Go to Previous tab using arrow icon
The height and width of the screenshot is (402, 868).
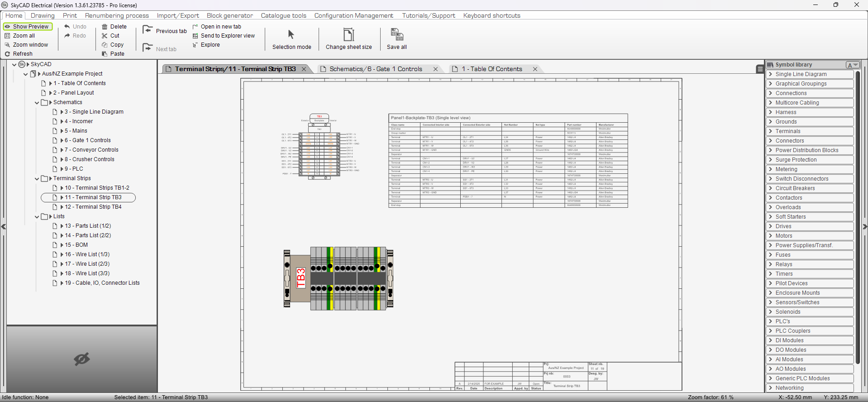(148, 30)
